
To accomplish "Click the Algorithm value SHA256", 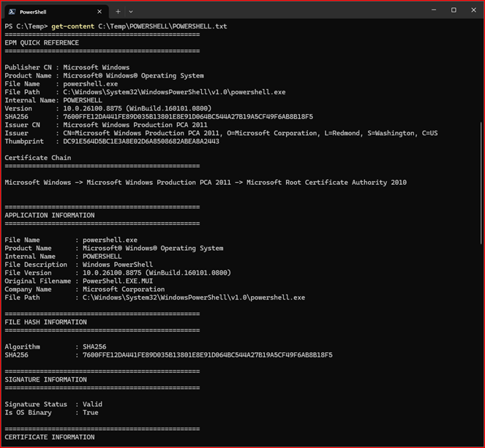I will pos(94,347).
